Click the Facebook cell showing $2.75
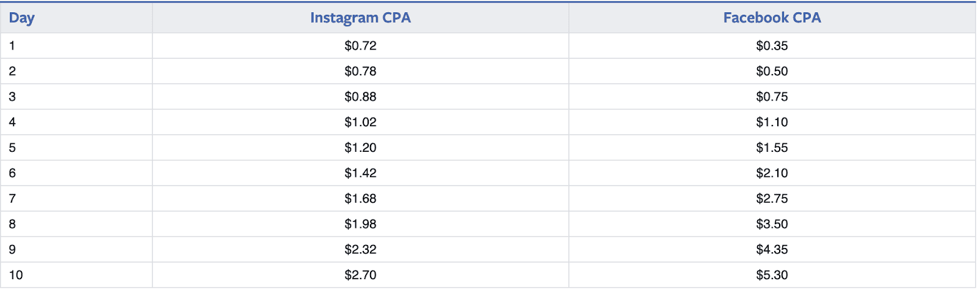The image size is (980, 289). pos(772,199)
